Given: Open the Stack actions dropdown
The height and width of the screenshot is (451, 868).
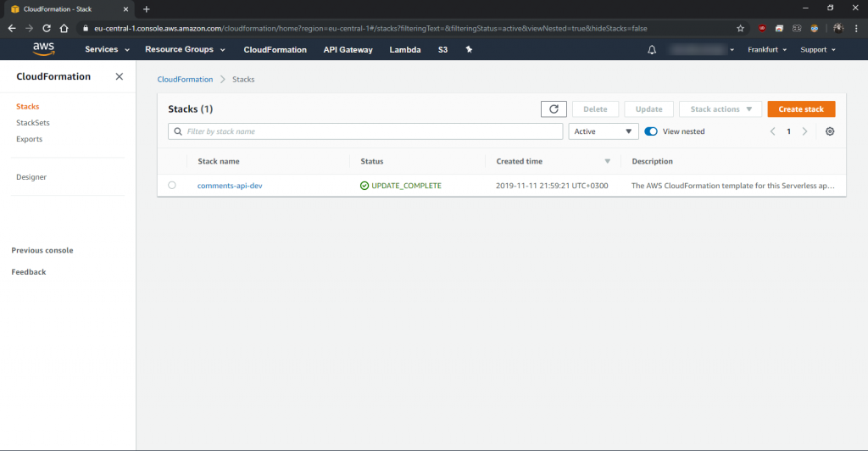Looking at the screenshot, I should (x=721, y=109).
